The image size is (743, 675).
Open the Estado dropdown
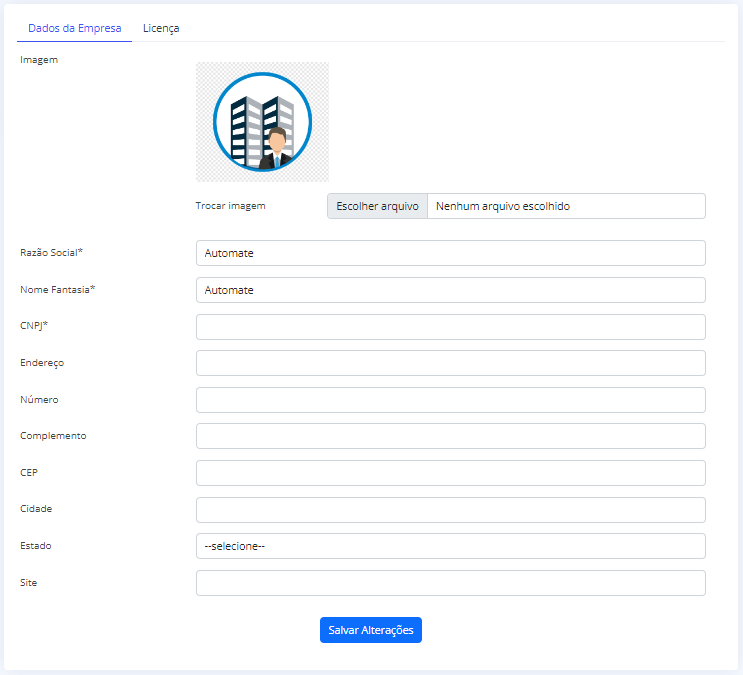451,546
